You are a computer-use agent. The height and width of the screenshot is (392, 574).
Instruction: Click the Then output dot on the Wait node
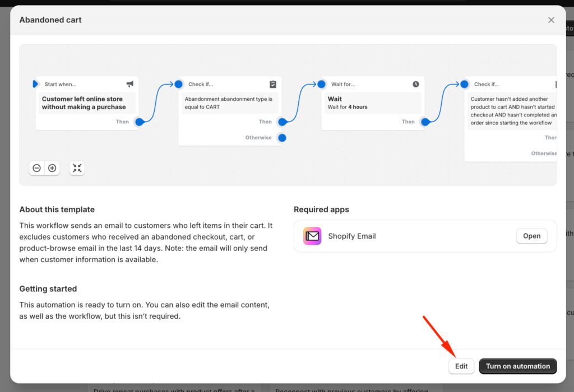[x=425, y=122]
